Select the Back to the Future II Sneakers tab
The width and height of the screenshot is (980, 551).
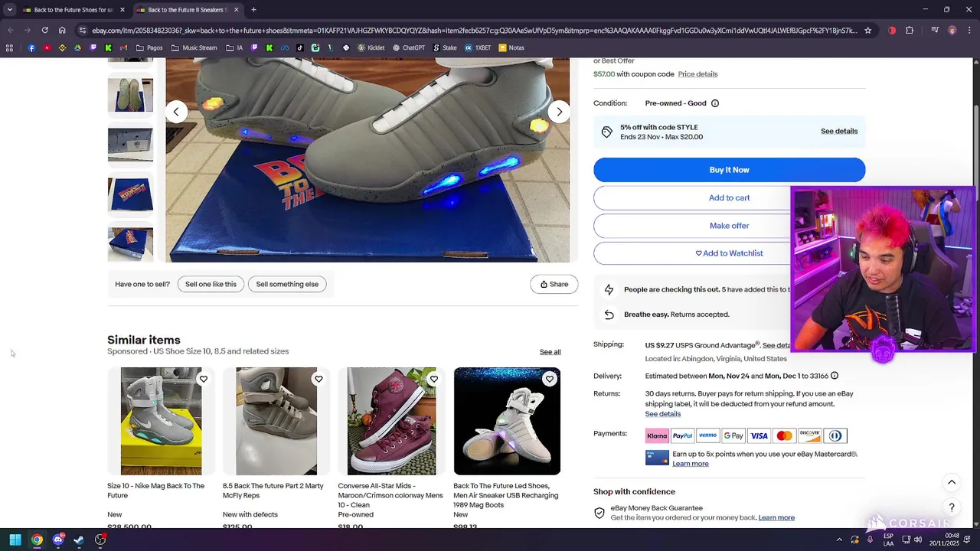[187, 10]
